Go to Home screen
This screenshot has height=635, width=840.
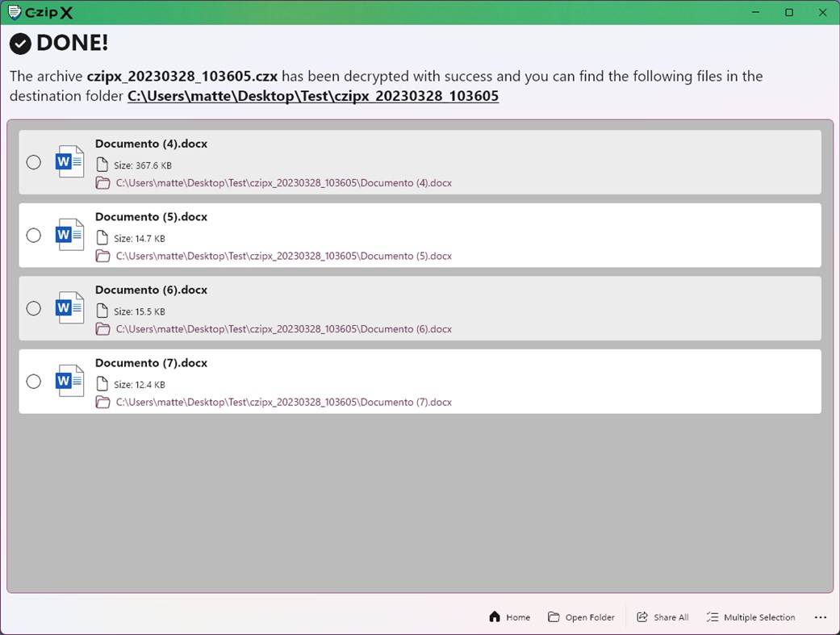[510, 616]
